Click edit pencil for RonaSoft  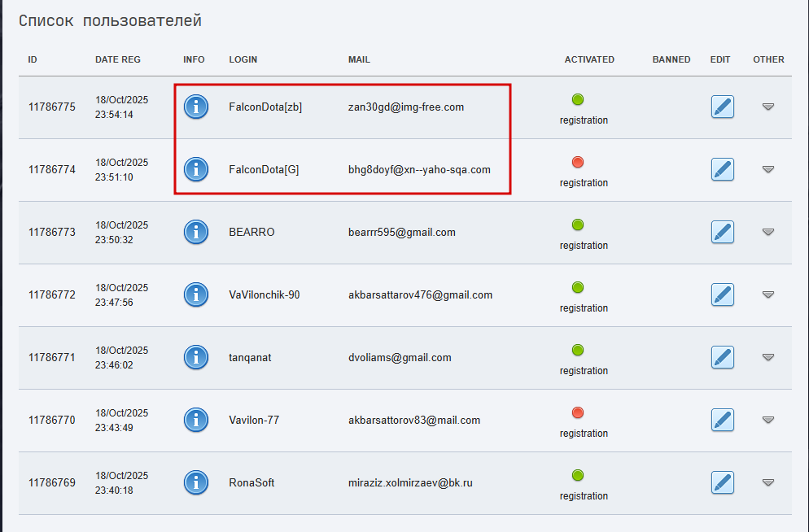point(722,482)
